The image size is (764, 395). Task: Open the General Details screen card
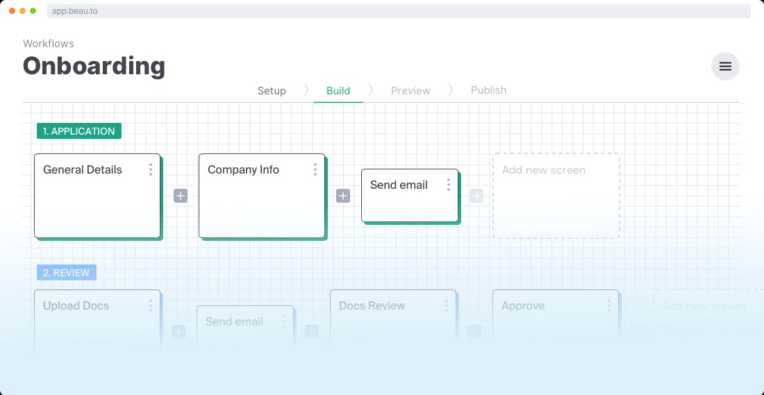pyautogui.click(x=97, y=196)
